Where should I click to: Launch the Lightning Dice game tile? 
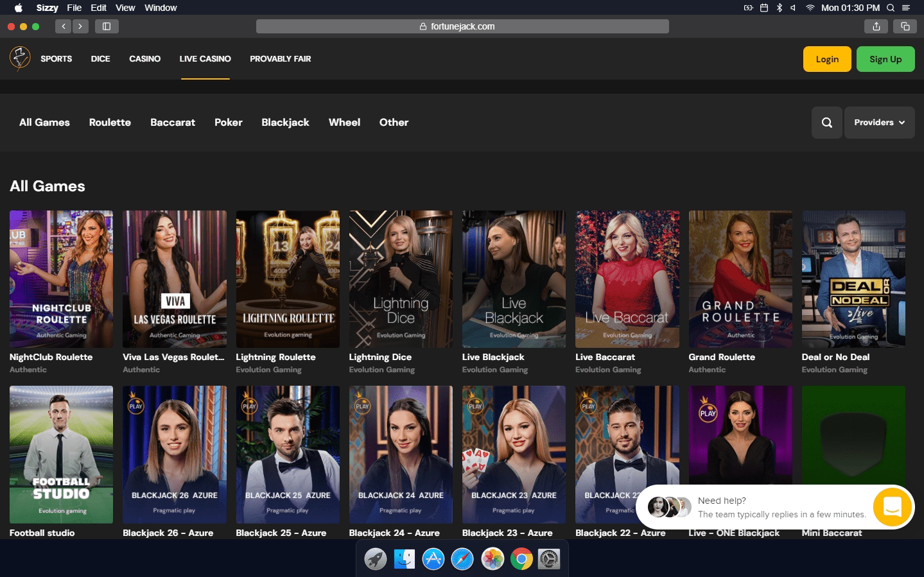click(401, 279)
